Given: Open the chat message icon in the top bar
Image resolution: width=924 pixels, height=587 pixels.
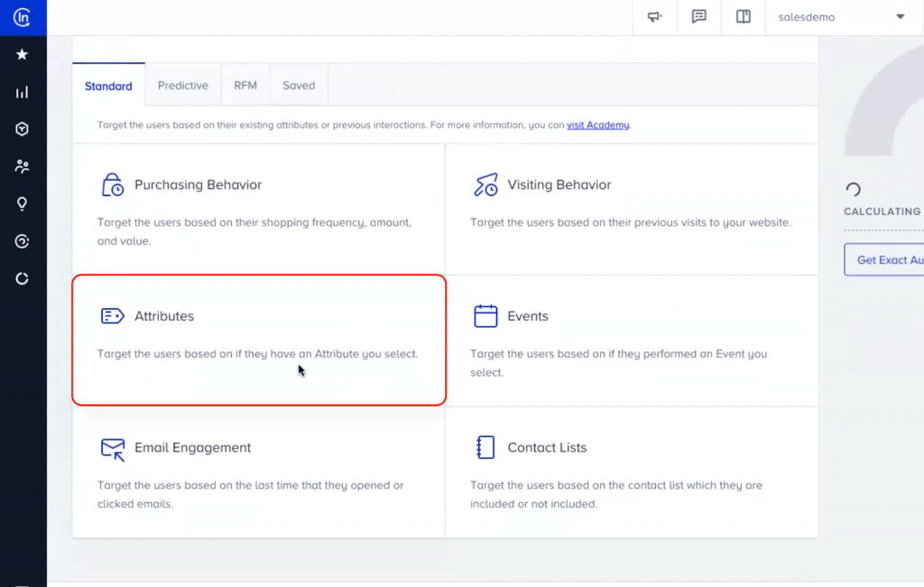Looking at the screenshot, I should 698,17.
